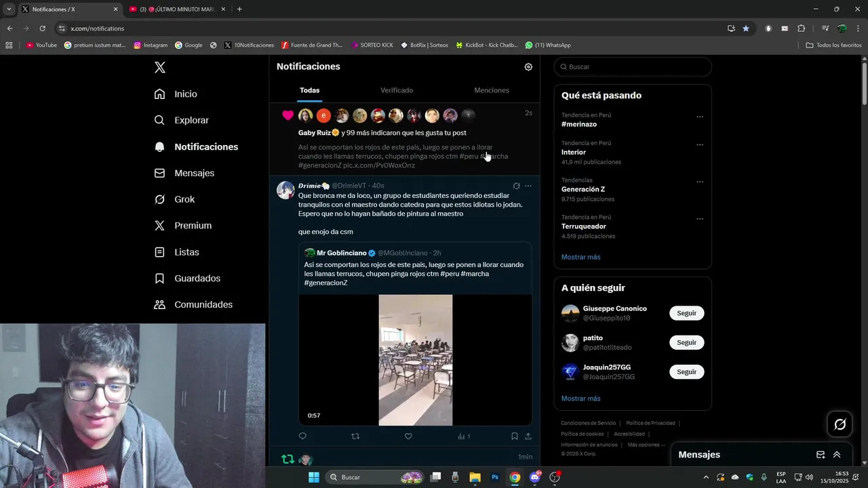Open Condiciones de Servicio link
Screen dimensions: 868x488
click(x=589, y=423)
